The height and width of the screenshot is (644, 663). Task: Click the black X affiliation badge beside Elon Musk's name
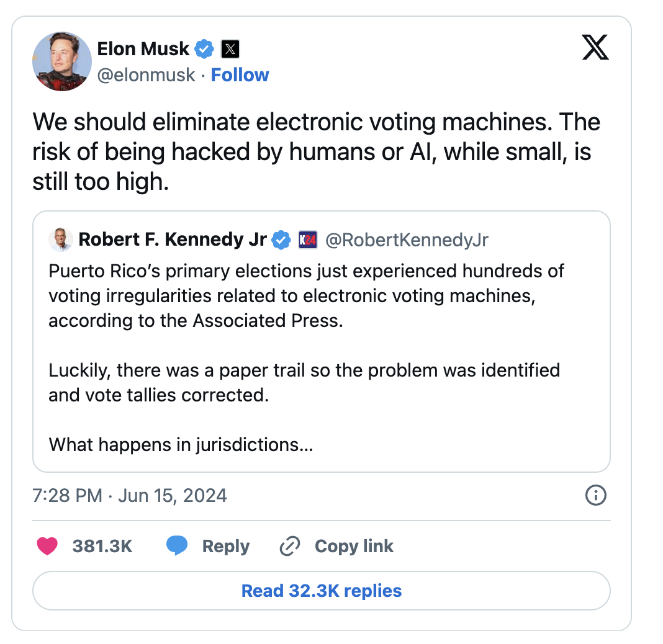click(230, 48)
